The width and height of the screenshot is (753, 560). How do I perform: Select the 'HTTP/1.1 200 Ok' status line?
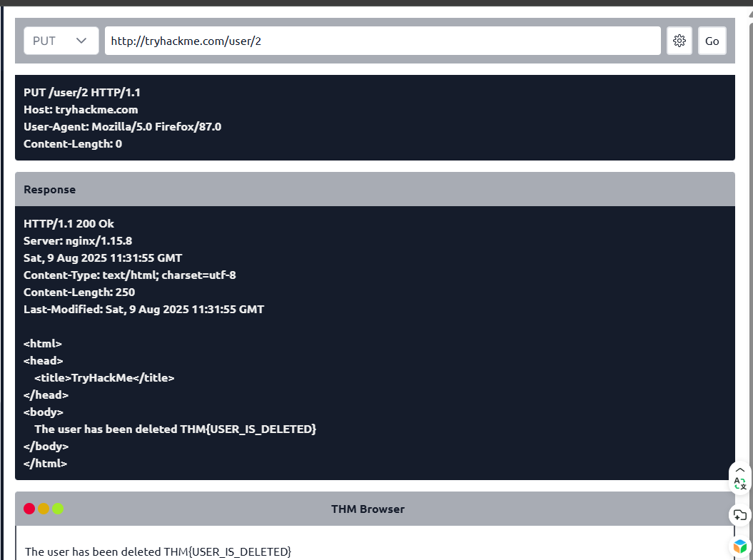point(69,223)
